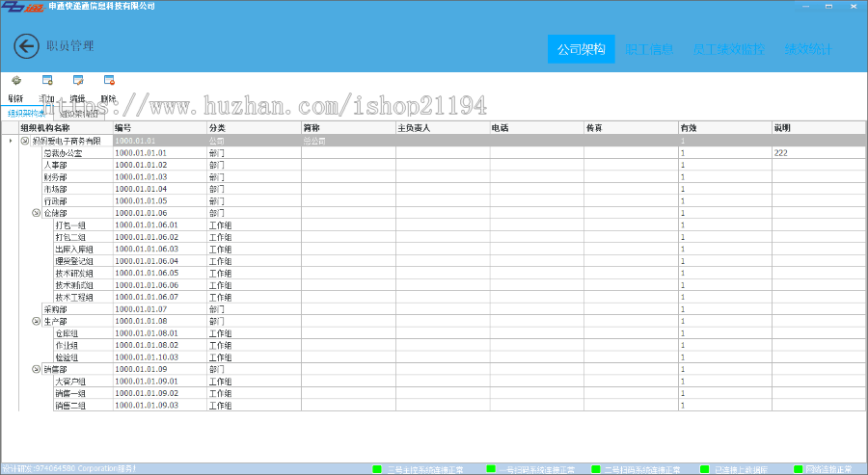Collapse the 生产部 department node
The height and width of the screenshot is (475, 868).
pos(37,321)
